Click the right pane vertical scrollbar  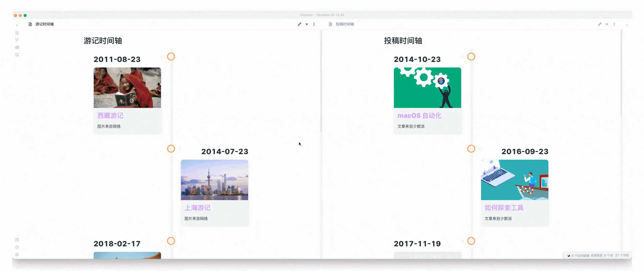[x=621, y=73]
